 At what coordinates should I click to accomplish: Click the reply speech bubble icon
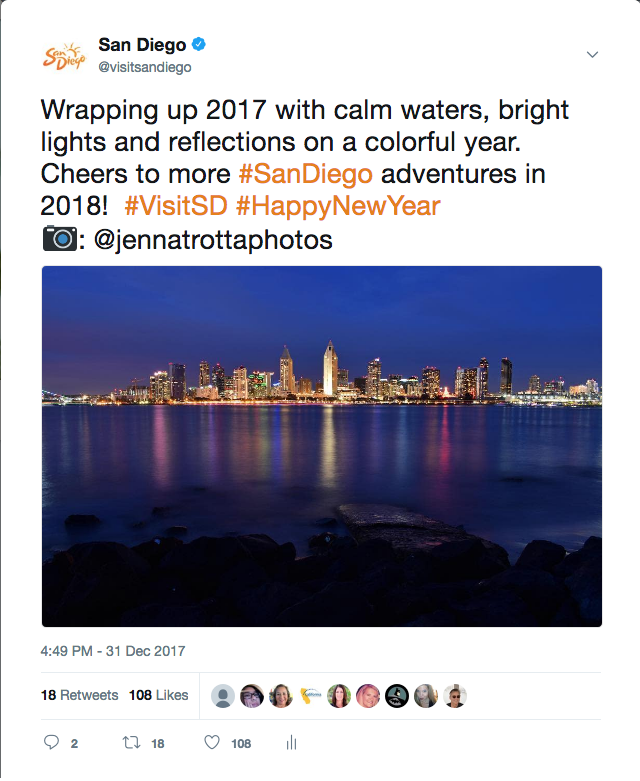[x=51, y=742]
